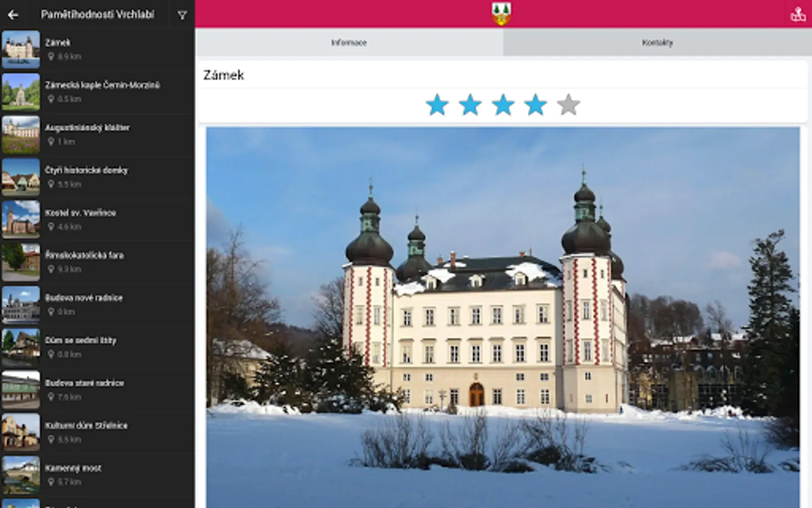This screenshot has width=812, height=508.
Task: Select Dům se sedmi štíty title
Action: click(x=81, y=340)
